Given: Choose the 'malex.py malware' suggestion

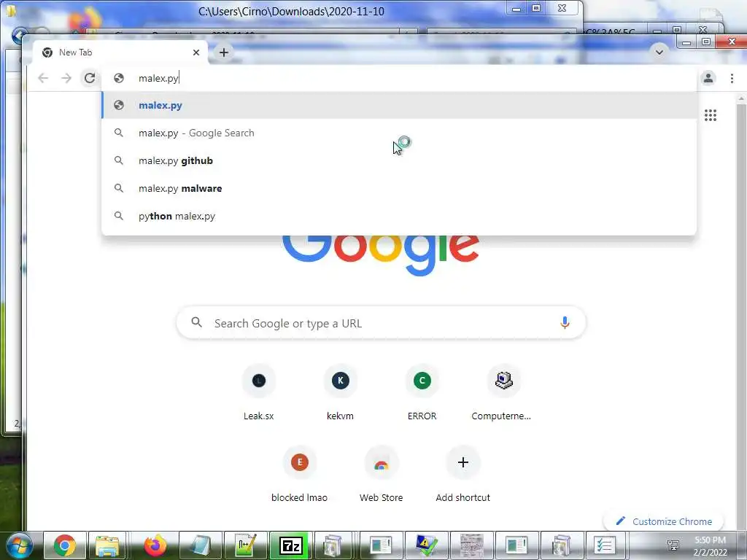Looking at the screenshot, I should (399, 188).
